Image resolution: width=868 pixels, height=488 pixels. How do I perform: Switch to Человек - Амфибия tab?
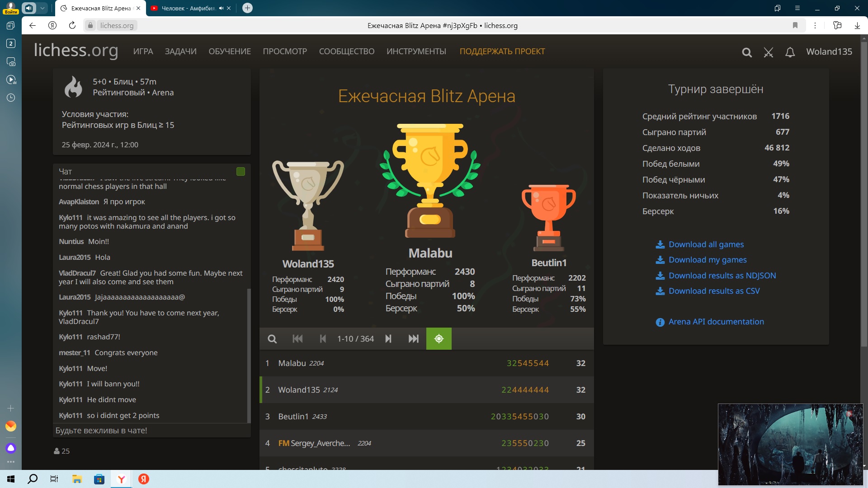(188, 8)
